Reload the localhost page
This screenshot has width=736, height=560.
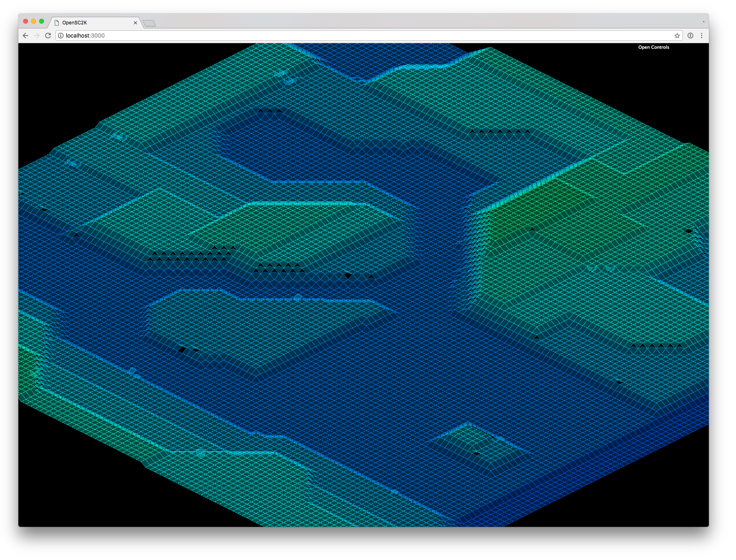pyautogui.click(x=48, y=36)
